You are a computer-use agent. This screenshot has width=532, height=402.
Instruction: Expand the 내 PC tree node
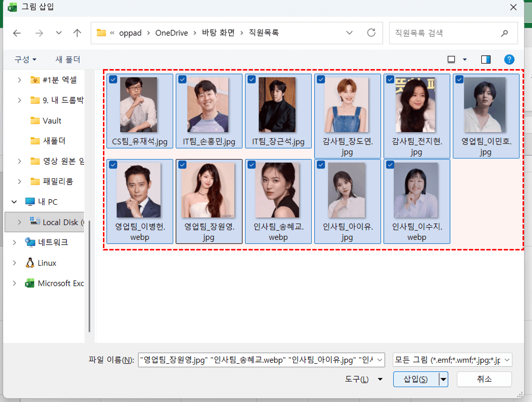[14, 202]
